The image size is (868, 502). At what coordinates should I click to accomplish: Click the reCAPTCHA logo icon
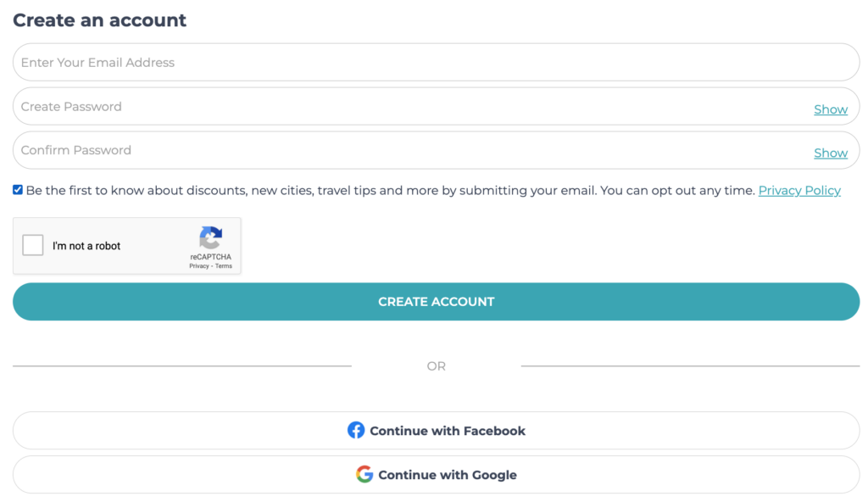[210, 237]
